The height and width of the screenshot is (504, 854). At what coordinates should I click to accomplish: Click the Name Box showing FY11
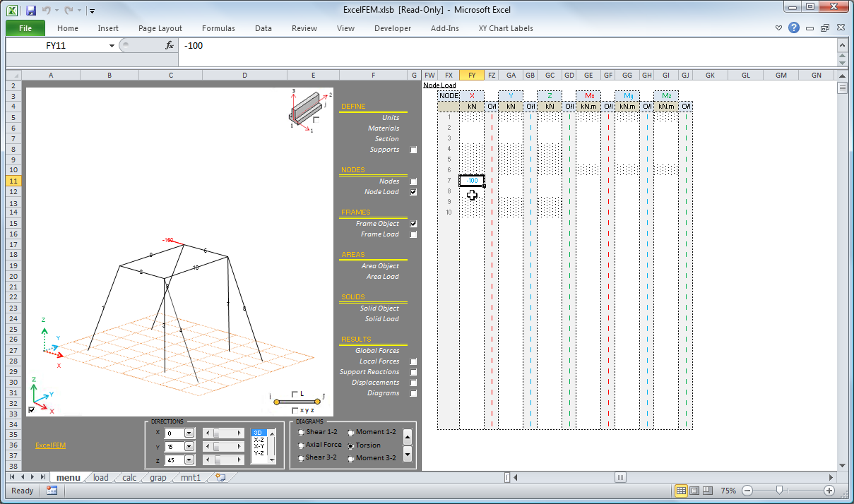(57, 45)
